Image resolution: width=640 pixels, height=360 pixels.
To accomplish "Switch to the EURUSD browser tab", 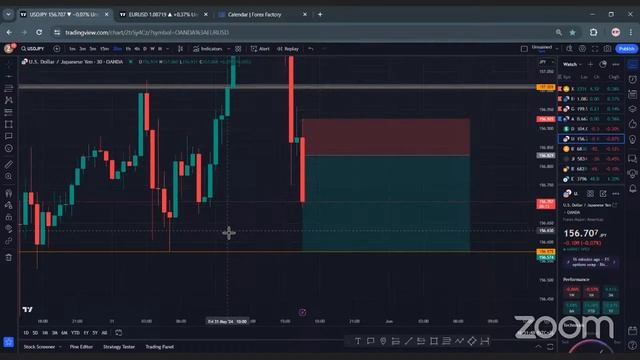I will [x=163, y=15].
